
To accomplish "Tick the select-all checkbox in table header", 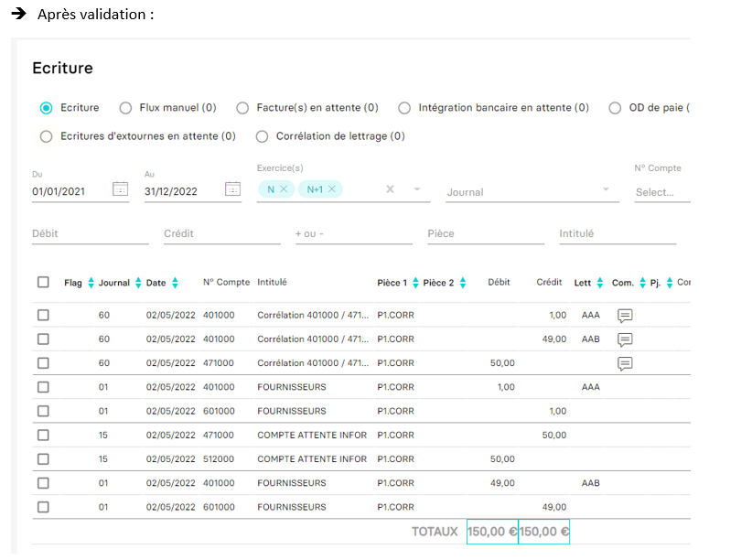I will click(43, 282).
